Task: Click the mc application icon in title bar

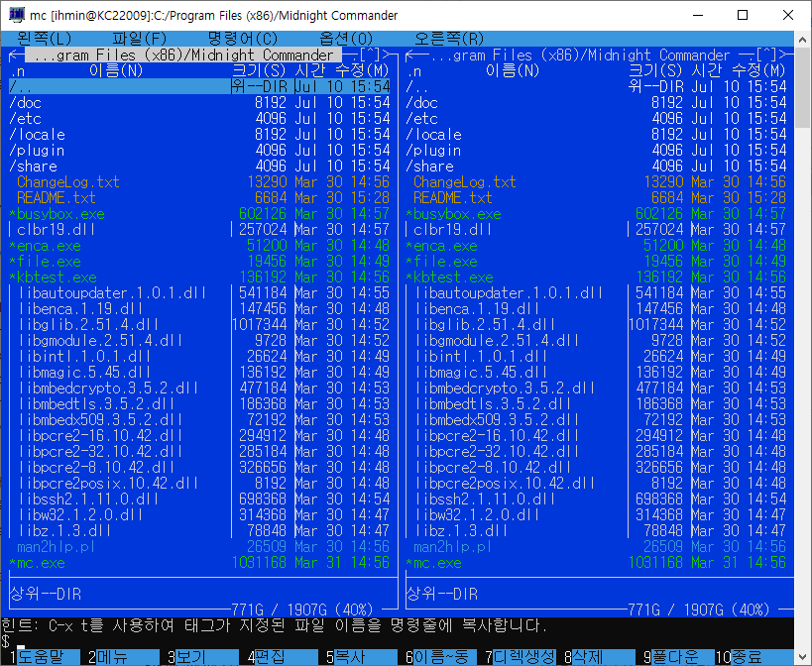Action: [17, 15]
